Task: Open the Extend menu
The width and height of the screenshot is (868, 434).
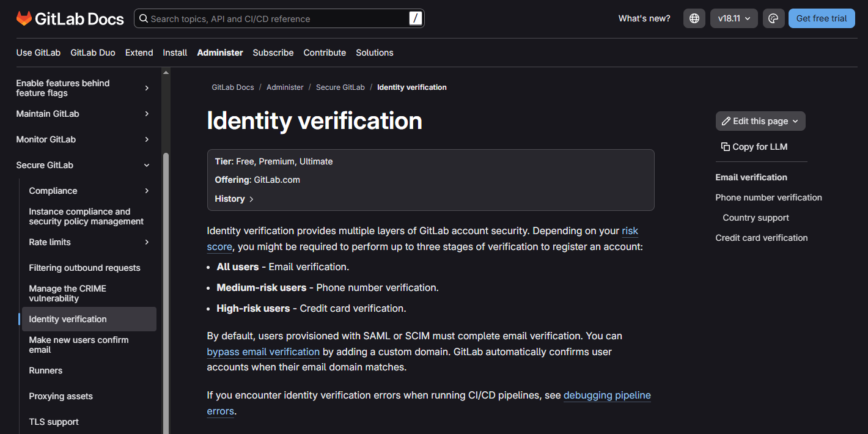Action: coord(139,53)
